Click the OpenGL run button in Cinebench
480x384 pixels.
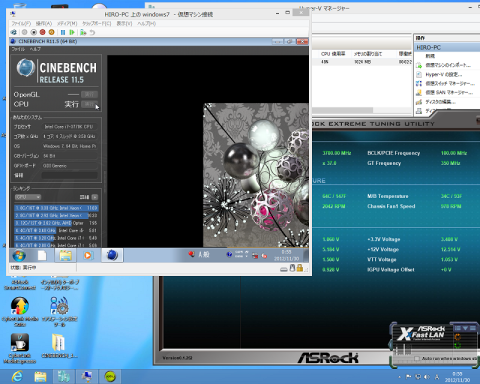89,94
